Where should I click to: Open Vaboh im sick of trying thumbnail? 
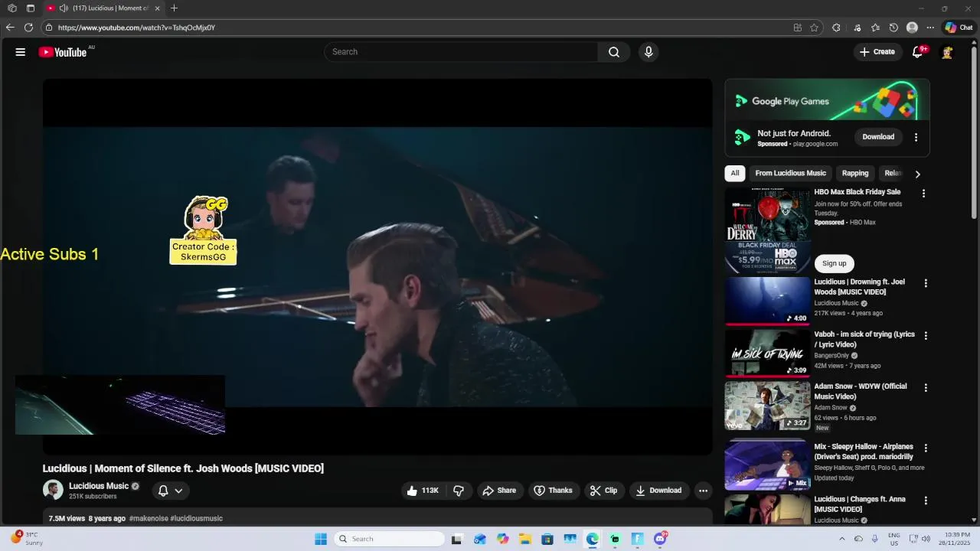(x=767, y=354)
